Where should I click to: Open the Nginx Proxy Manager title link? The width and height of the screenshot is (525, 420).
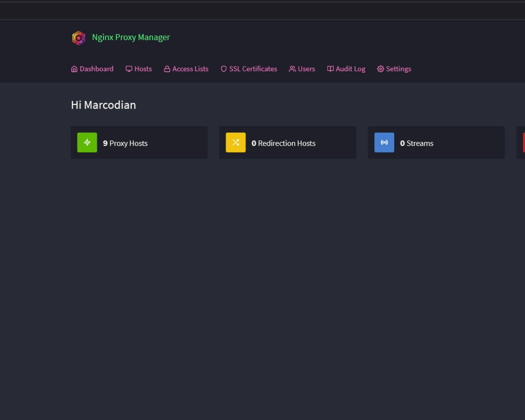pyautogui.click(x=131, y=37)
